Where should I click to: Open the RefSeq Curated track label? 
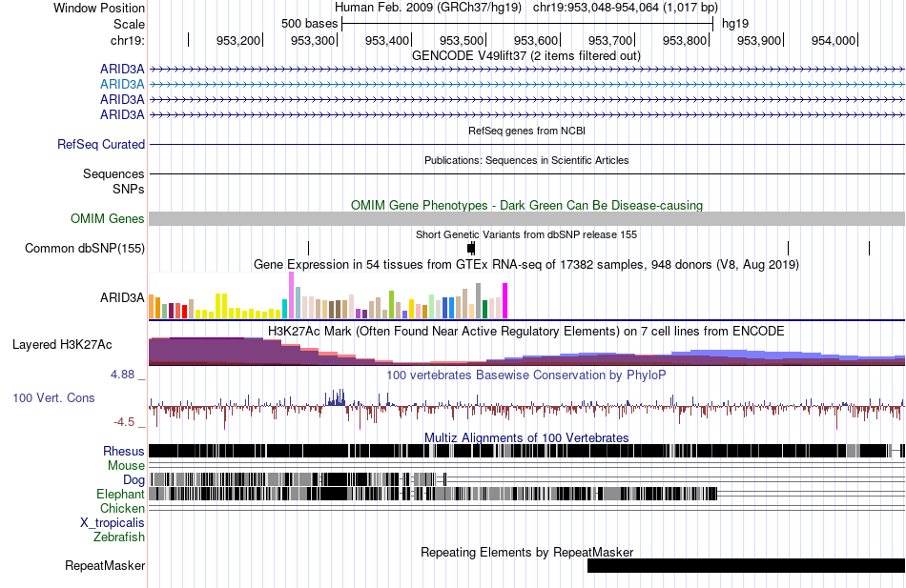101,145
